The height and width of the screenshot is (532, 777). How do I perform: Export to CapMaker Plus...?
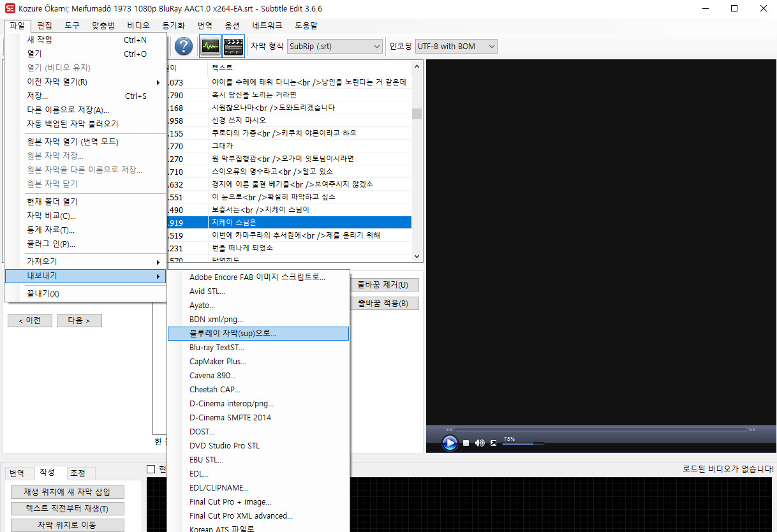(258, 362)
